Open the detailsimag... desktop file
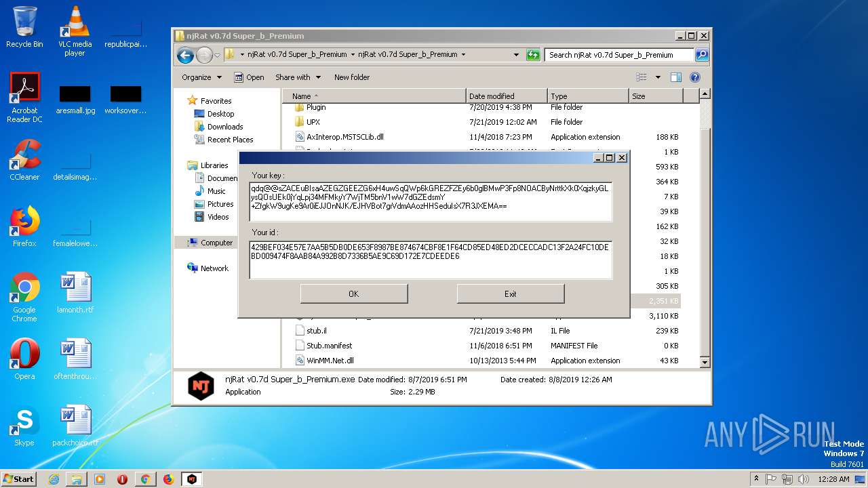 pyautogui.click(x=75, y=165)
